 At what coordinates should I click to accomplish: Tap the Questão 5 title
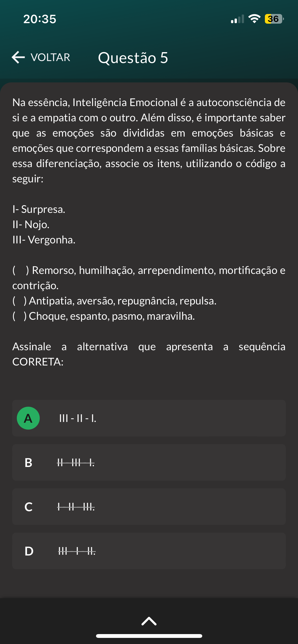coord(133,58)
